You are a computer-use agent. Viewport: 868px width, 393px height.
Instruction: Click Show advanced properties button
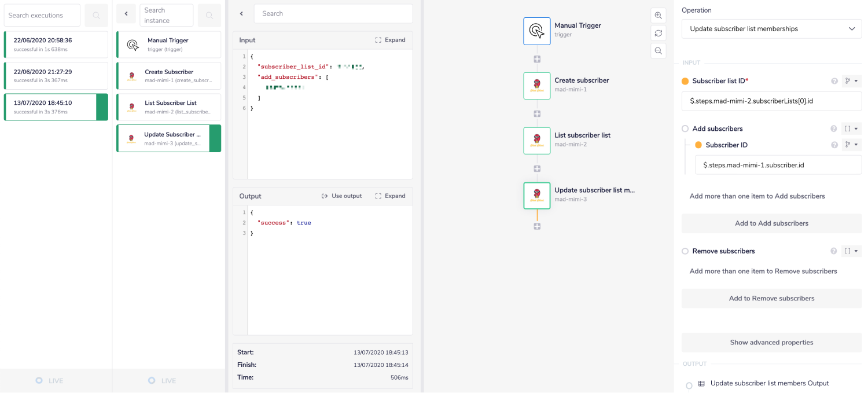coord(771,343)
